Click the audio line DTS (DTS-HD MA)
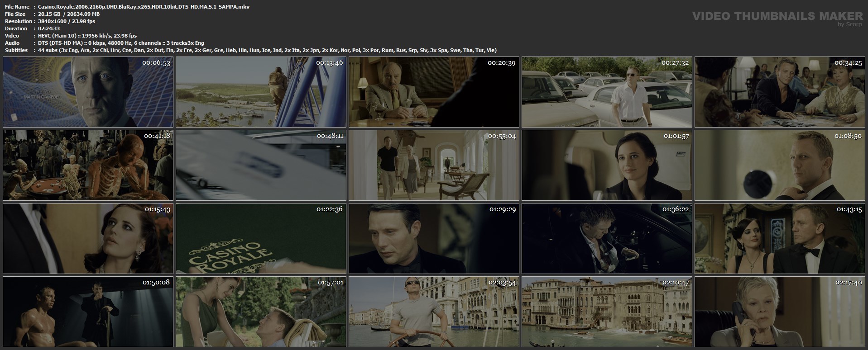 121,43
